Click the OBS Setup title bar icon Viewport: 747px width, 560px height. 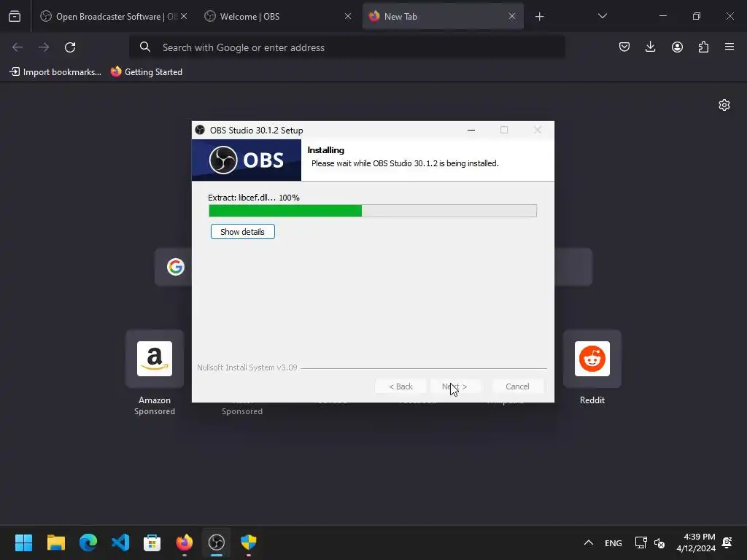click(x=200, y=130)
